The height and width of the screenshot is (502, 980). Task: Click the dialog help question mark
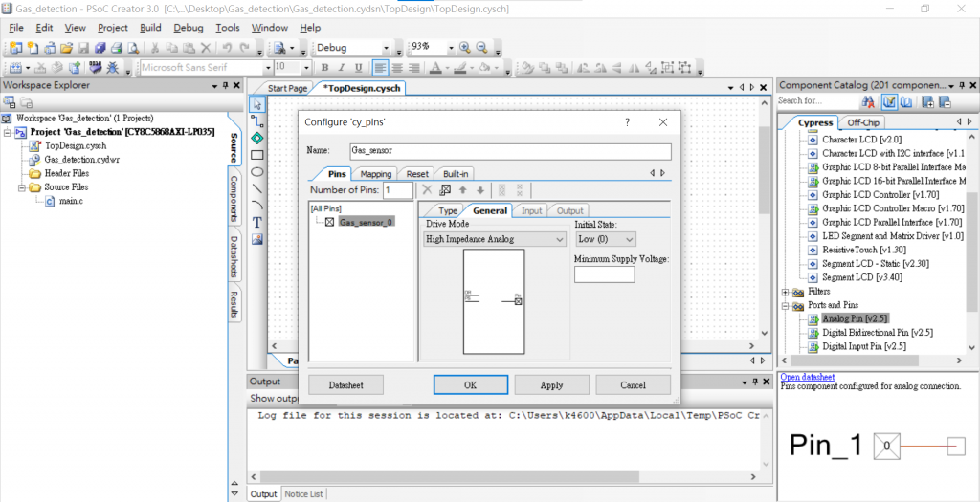pos(628,122)
